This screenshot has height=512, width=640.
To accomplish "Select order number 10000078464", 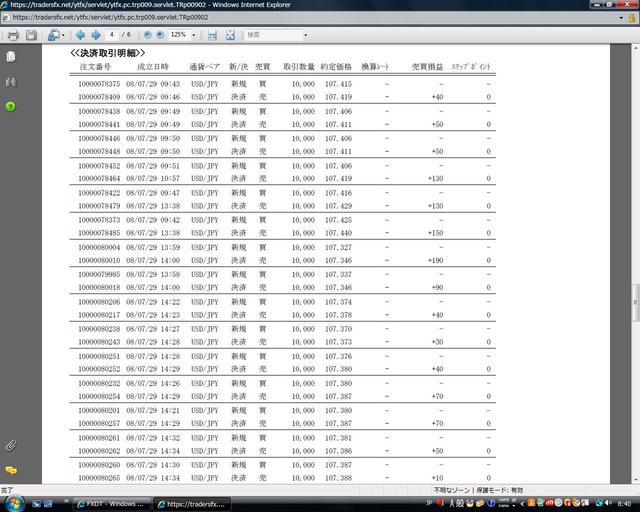I will pos(99,178).
